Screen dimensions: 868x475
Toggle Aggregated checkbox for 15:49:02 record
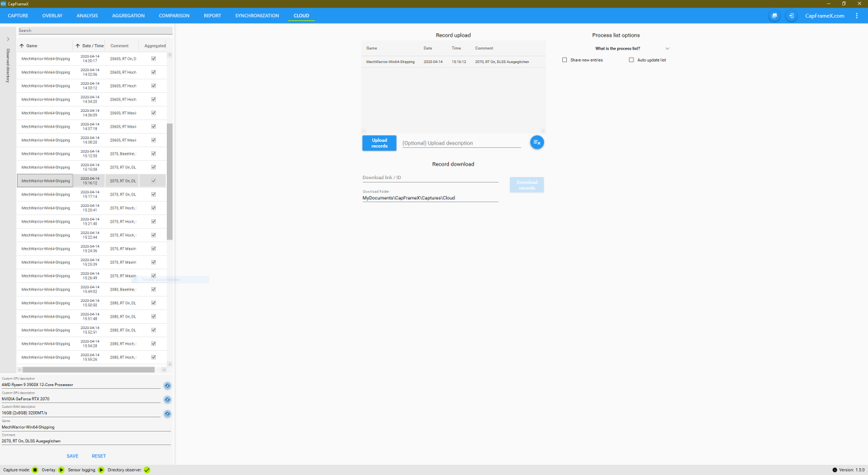[x=153, y=289]
